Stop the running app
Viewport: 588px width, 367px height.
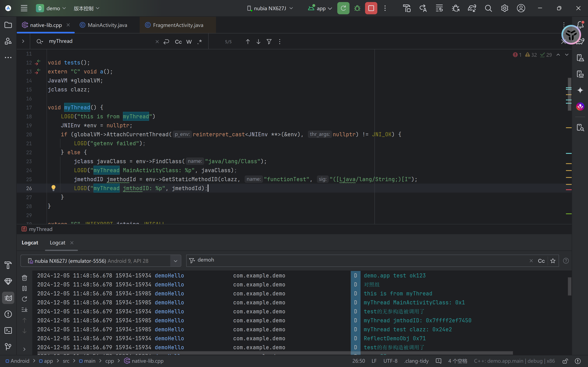[x=371, y=8]
